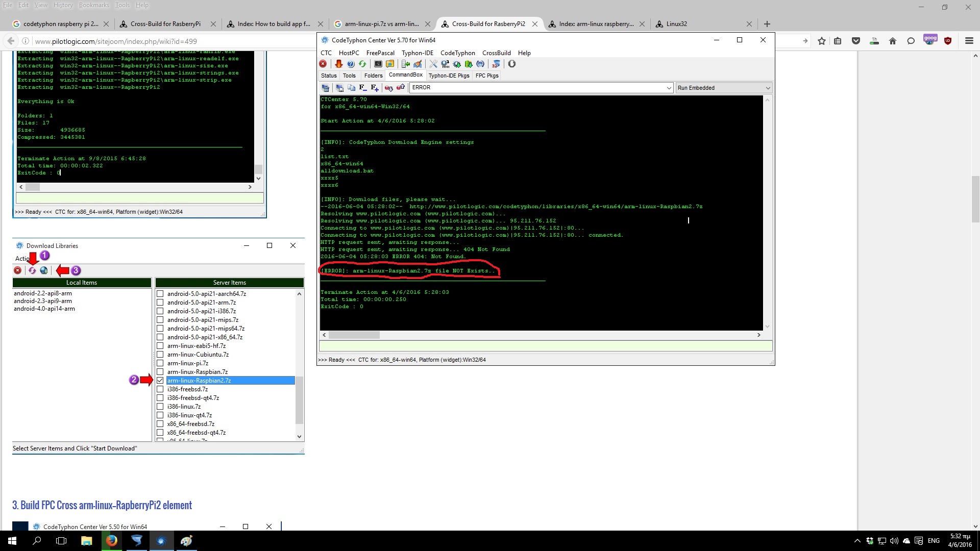Click the ENG language indicator in tray
Viewport: 980px width, 551px height.
click(934, 541)
